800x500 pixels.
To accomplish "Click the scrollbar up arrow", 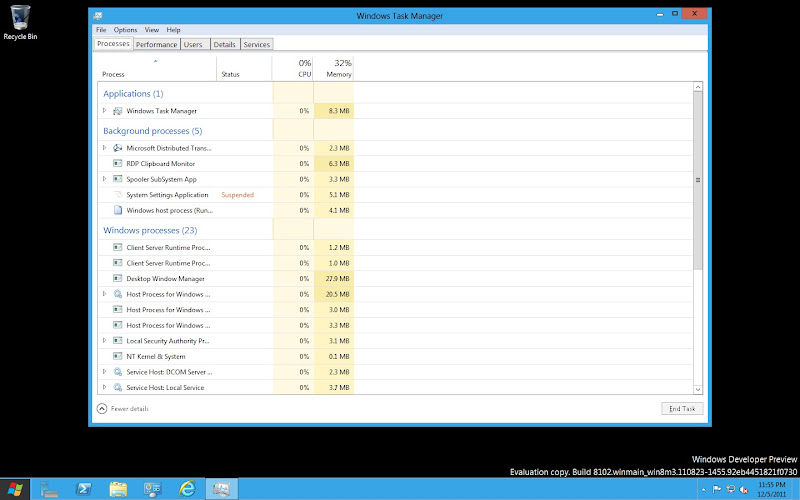I will point(698,87).
